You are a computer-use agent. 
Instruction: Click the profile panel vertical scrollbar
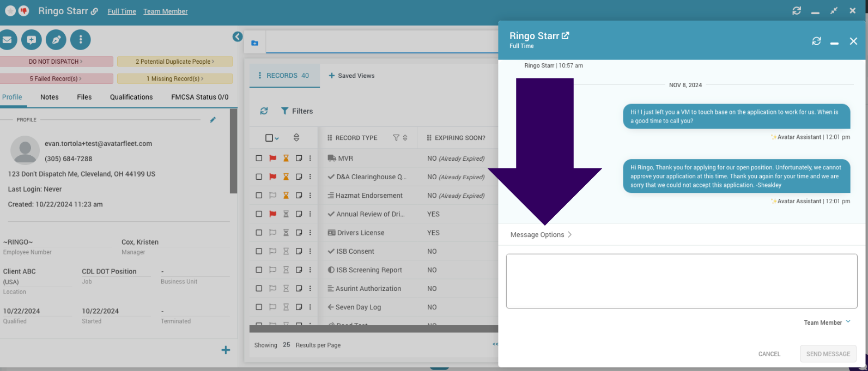[234, 151]
